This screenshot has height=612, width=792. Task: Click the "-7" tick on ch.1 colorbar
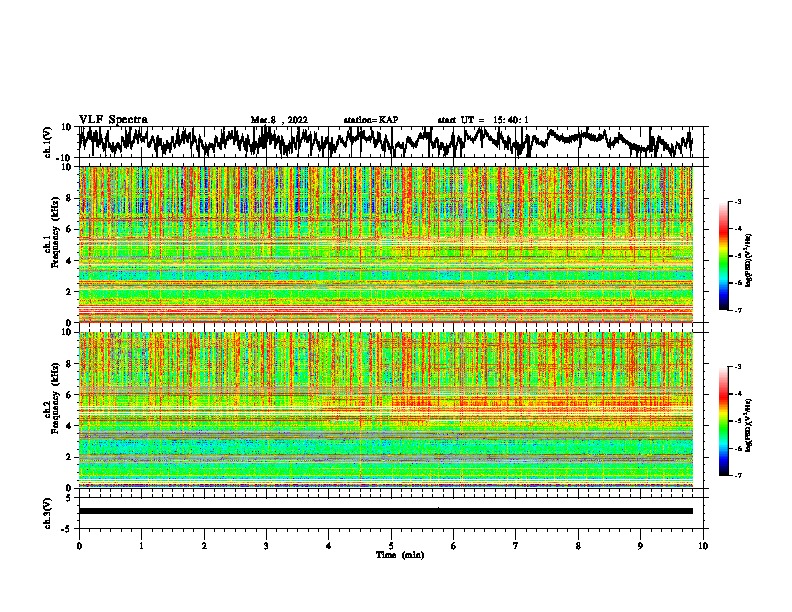(737, 311)
